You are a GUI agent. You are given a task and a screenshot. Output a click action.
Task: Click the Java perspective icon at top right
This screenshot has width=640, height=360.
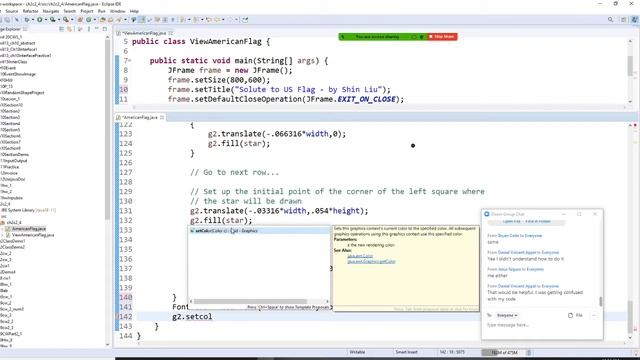(634, 20)
